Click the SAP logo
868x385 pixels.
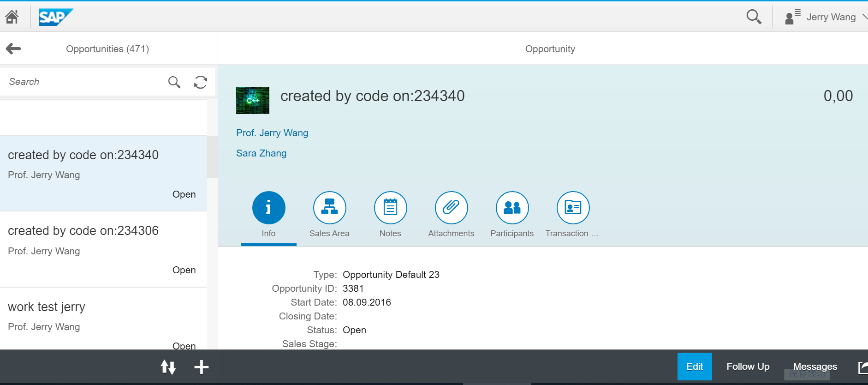[56, 17]
